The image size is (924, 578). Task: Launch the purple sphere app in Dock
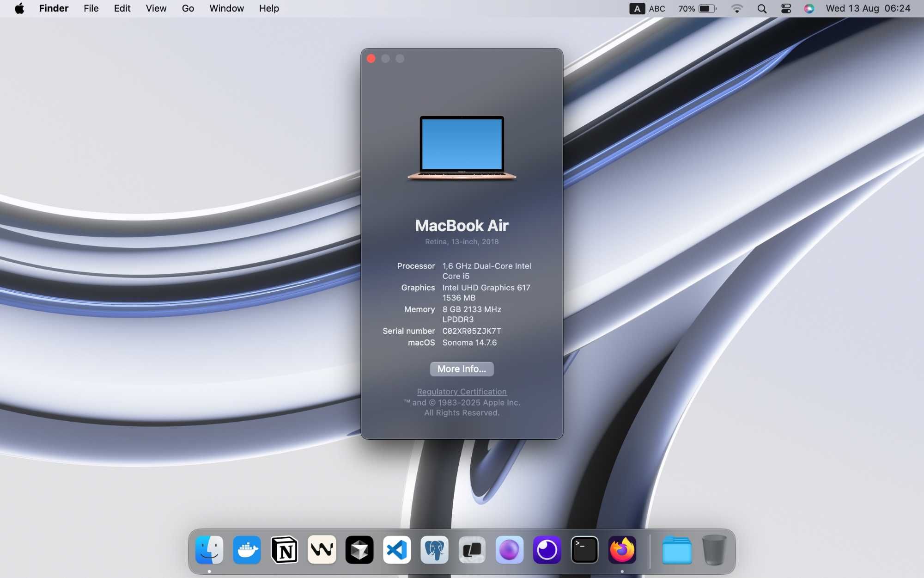coord(510,550)
